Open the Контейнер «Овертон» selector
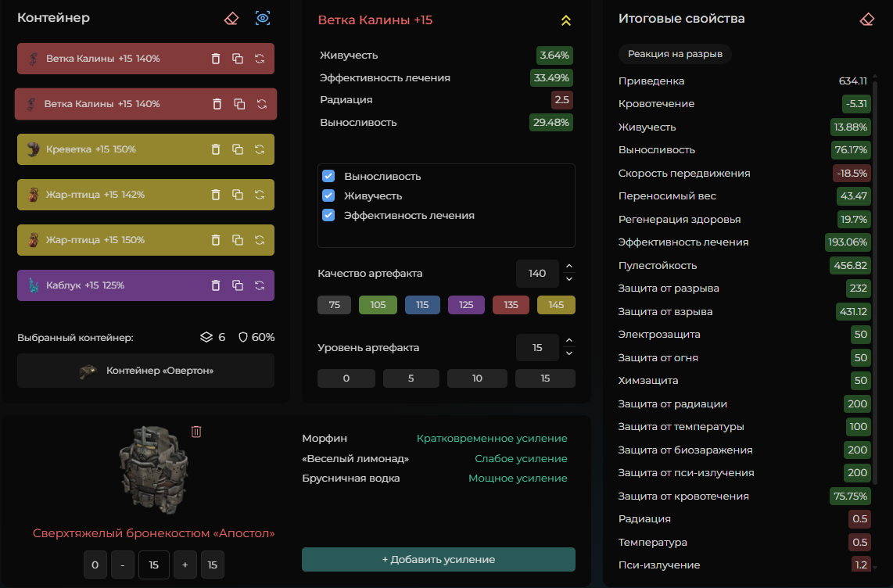 click(145, 371)
